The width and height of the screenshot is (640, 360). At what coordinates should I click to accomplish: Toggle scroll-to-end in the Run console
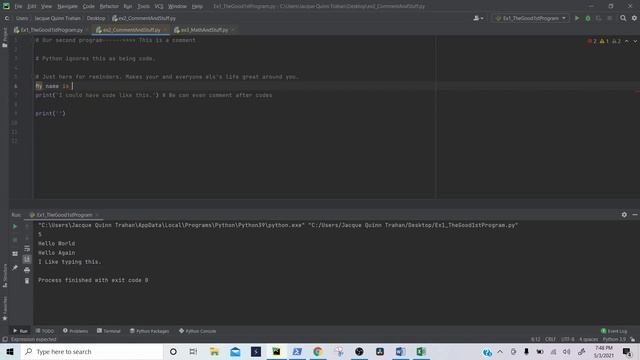[x=27, y=259]
